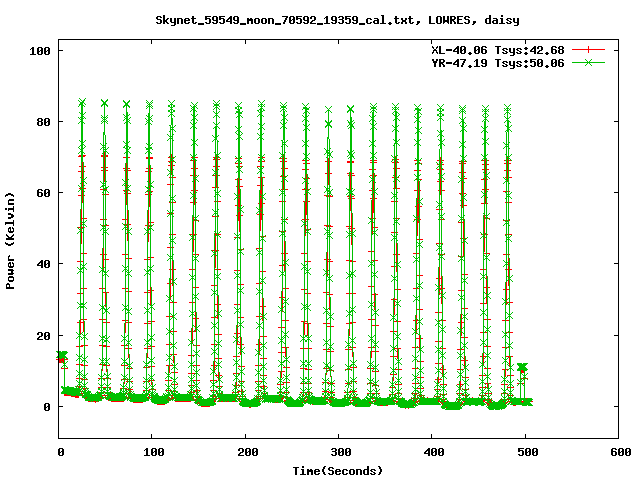
Task: Click the green YR legend line sample
Action: 588,62
